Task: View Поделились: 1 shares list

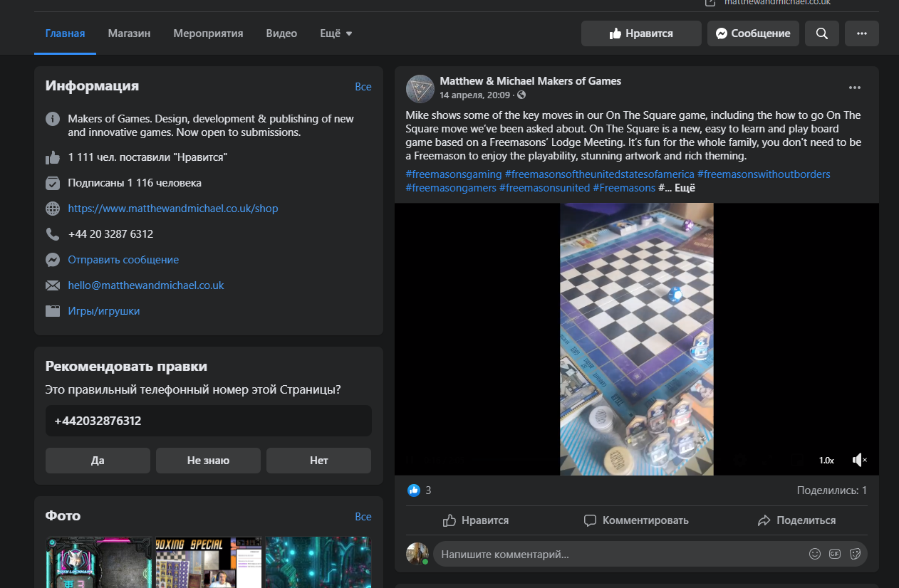Action: point(832,490)
